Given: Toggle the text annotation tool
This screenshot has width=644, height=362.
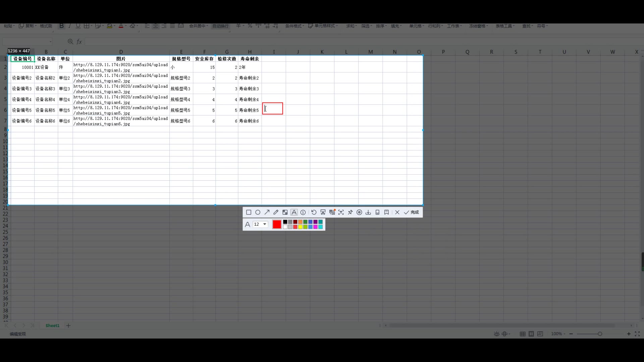Looking at the screenshot, I should point(294,212).
